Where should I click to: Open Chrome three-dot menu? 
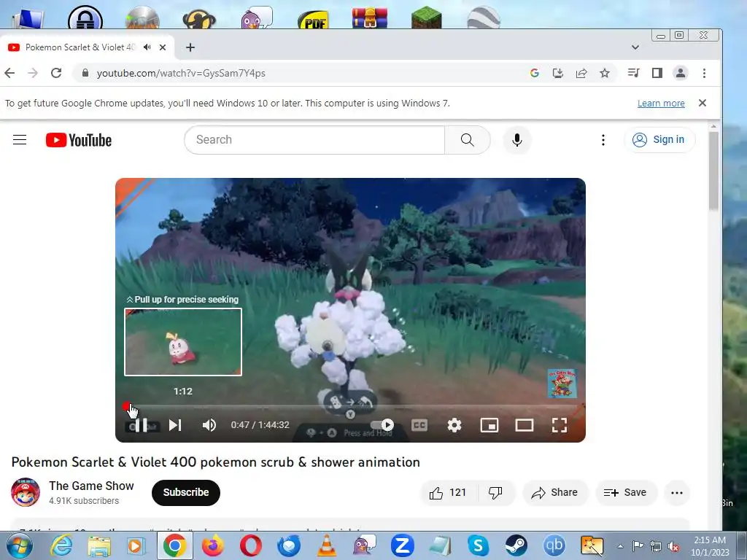coord(704,73)
